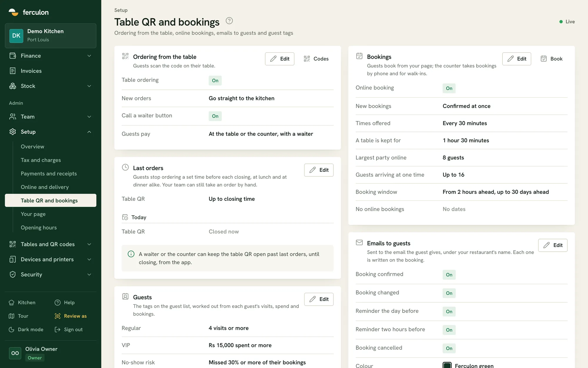Expand the Finance section chevron
Viewport: 588px width, 368px height.
pos(89,56)
